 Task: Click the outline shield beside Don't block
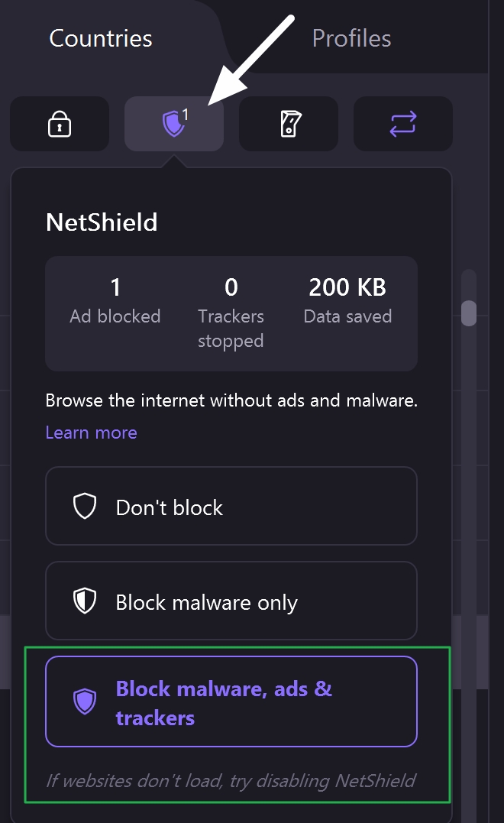tap(84, 507)
